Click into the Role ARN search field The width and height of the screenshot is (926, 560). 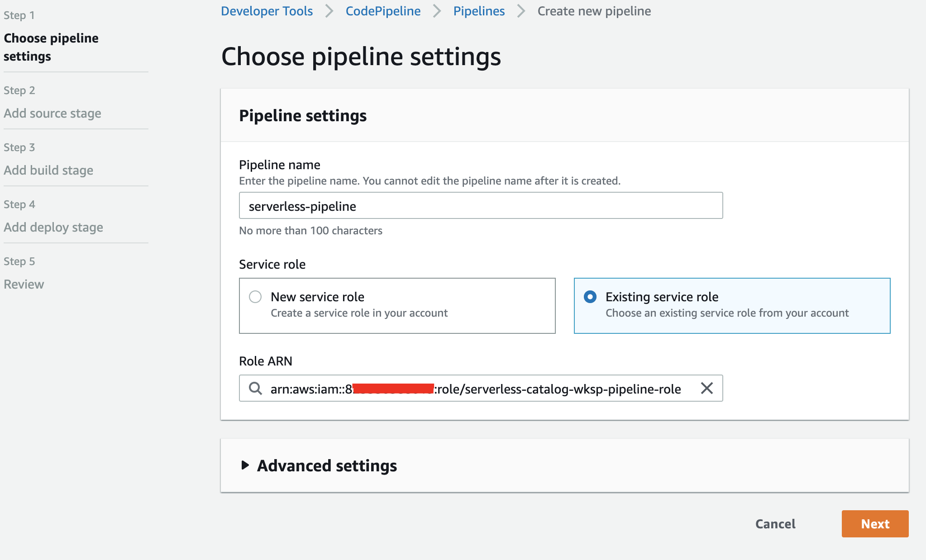481,388
